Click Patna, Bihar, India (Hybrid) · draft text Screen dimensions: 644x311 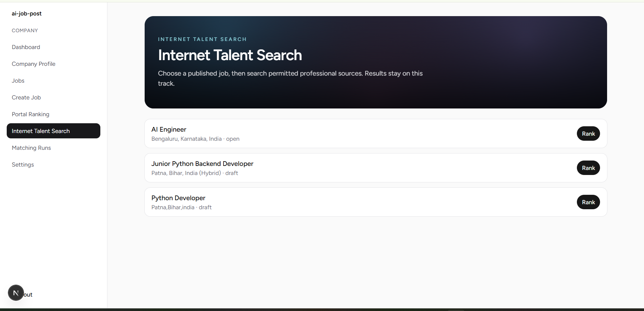[x=195, y=173]
